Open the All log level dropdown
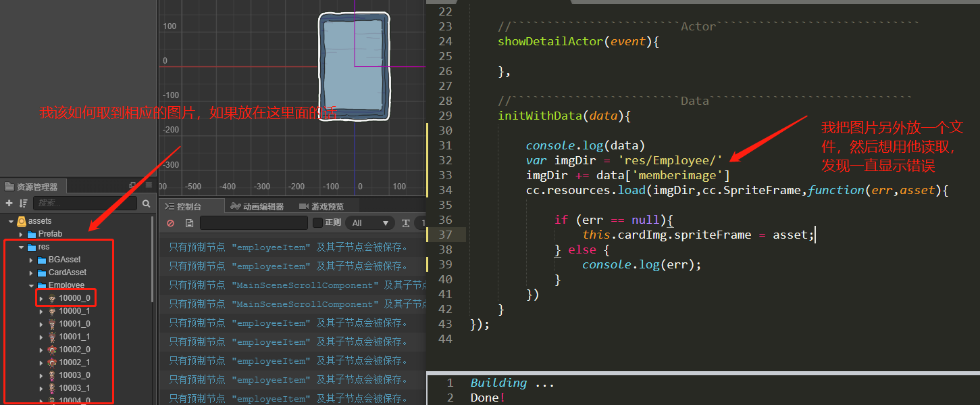Image resolution: width=980 pixels, height=405 pixels. [370, 222]
